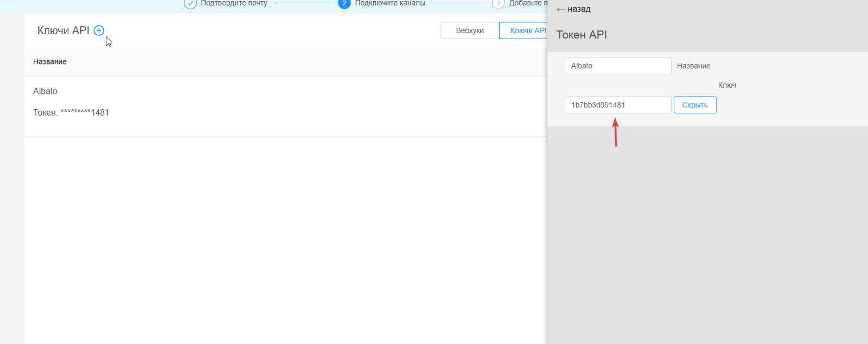Click the Подтвердите почту step label
868x344 pixels.
click(x=234, y=3)
